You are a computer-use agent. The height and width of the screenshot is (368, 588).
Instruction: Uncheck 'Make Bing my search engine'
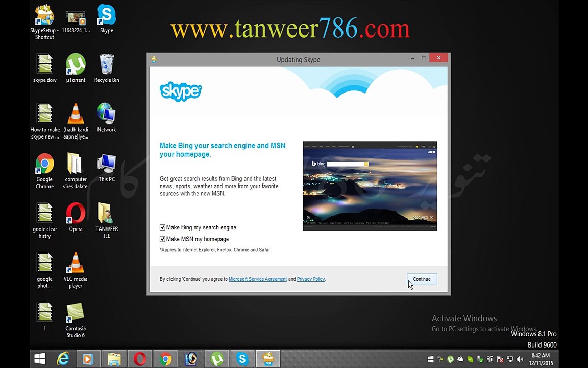click(x=162, y=227)
